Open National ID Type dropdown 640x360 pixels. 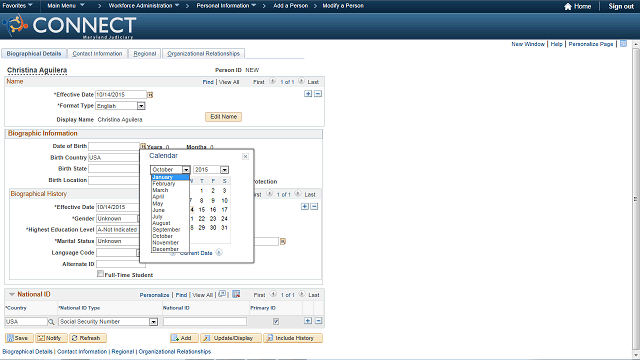[153, 322]
